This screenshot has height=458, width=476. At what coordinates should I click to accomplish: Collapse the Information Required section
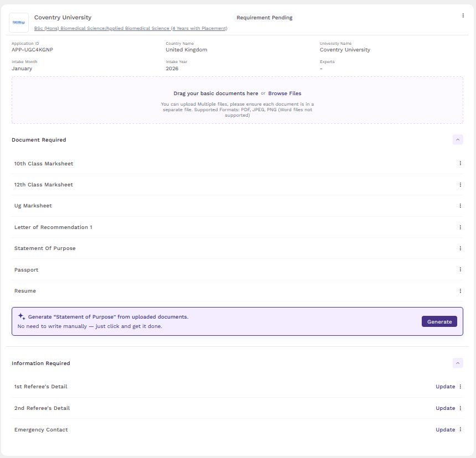point(458,363)
